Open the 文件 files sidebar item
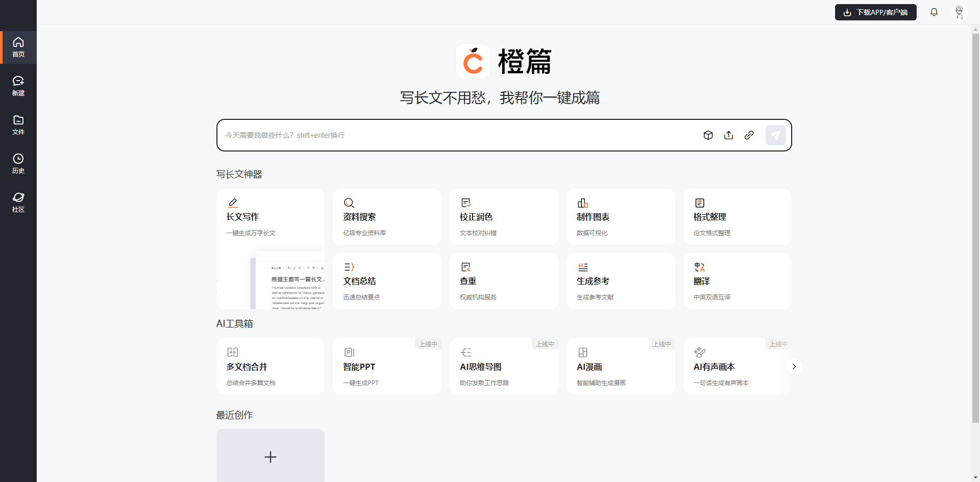The image size is (980, 482). point(18,125)
